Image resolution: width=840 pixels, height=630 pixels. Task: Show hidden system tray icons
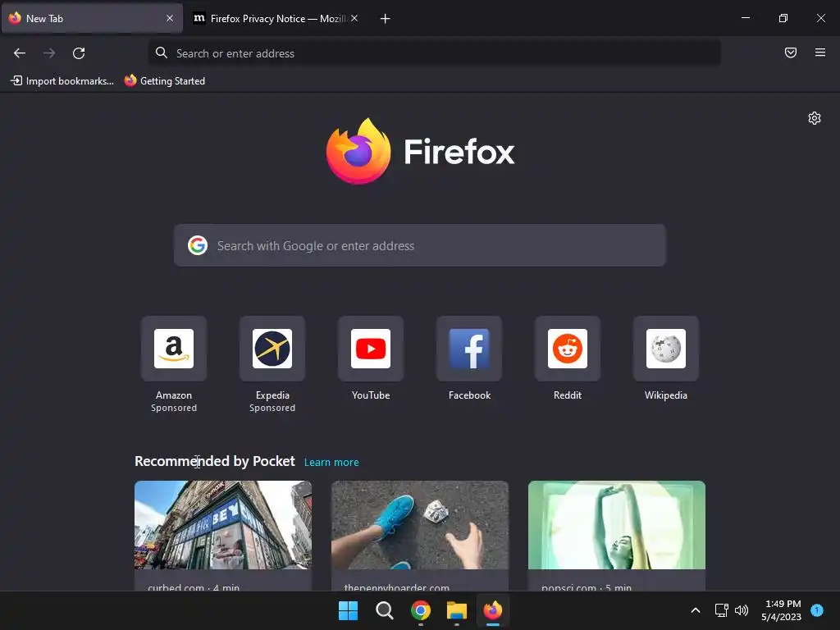(x=696, y=610)
